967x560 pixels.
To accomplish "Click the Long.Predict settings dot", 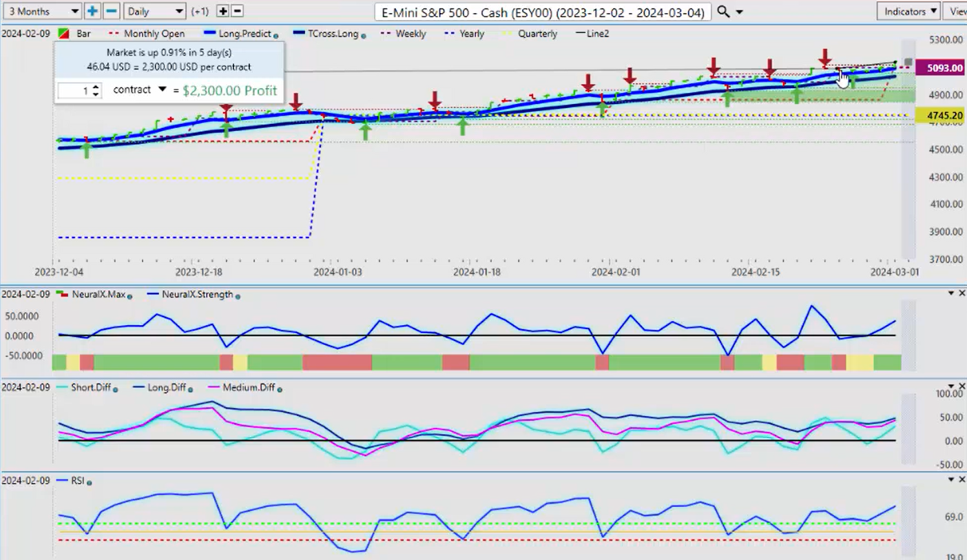I will [276, 35].
